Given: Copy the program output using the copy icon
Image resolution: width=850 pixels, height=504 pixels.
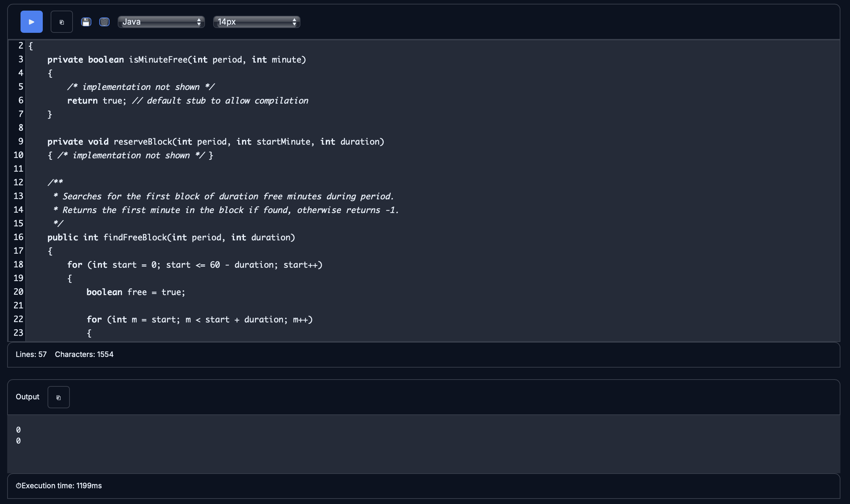Looking at the screenshot, I should (x=59, y=397).
